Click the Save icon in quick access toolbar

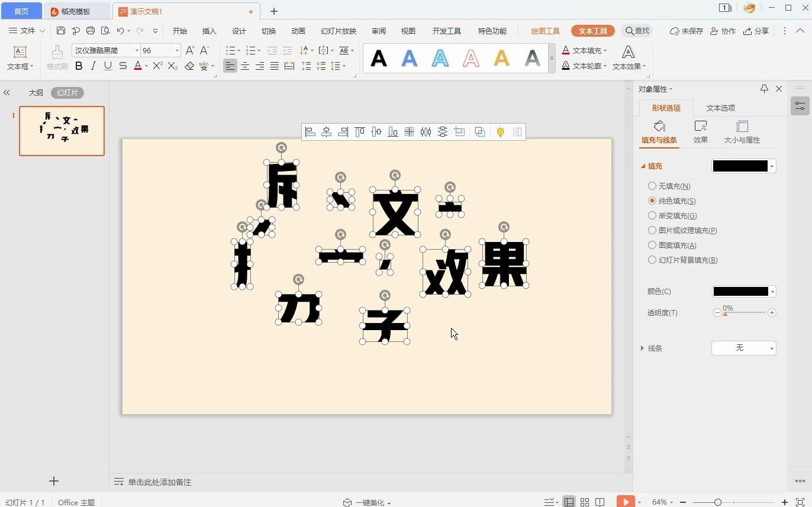pyautogui.click(x=61, y=31)
